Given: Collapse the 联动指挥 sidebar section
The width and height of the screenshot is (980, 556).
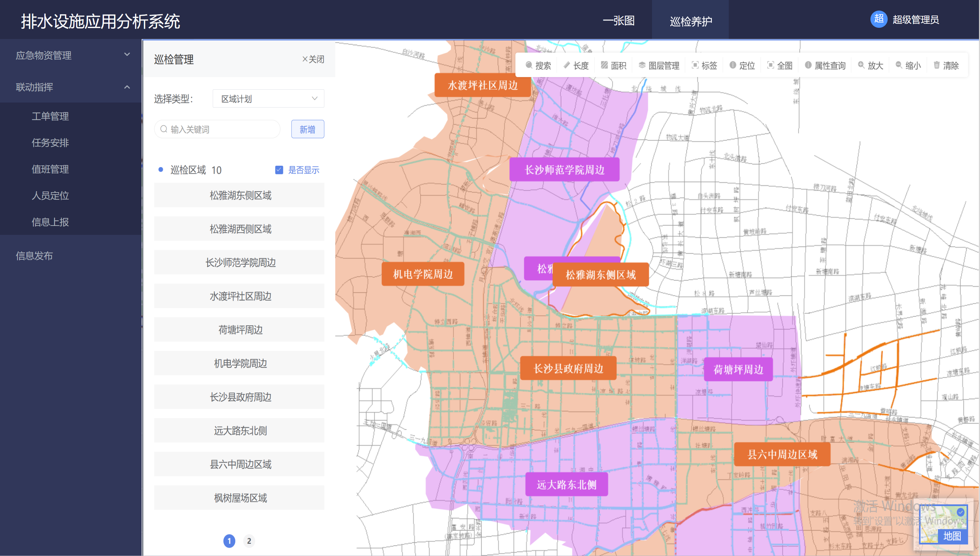Looking at the screenshot, I should [71, 87].
